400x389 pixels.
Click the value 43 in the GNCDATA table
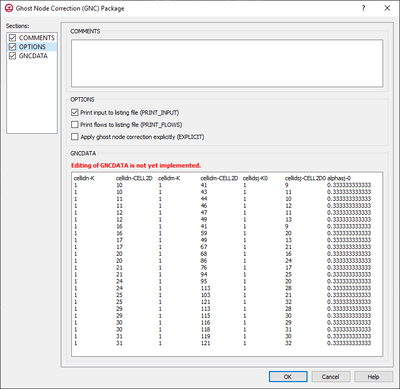point(204,192)
